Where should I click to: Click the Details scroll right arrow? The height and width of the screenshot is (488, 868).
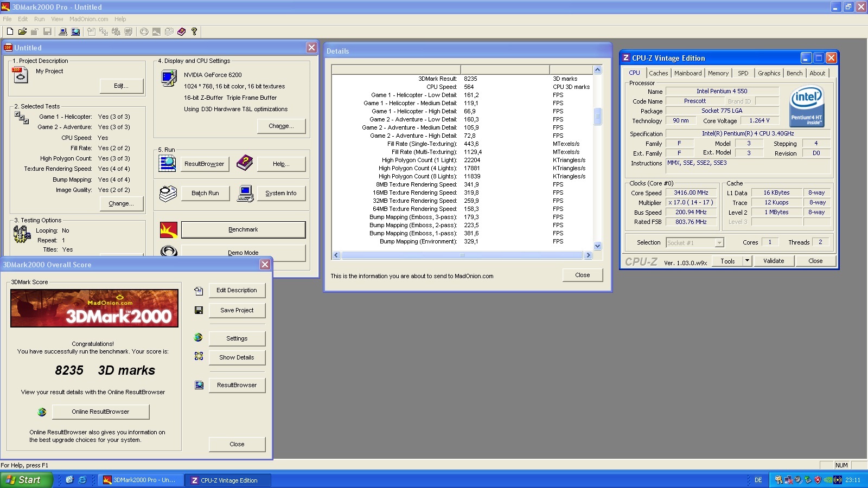coord(588,255)
